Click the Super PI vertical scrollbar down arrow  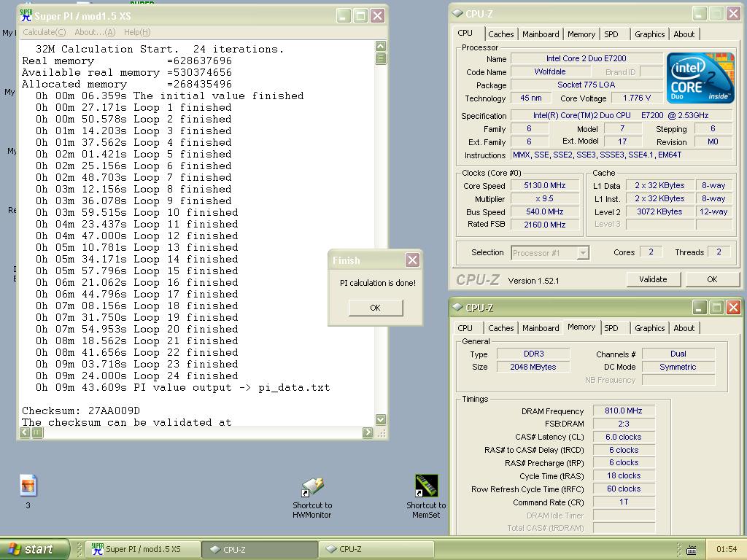[x=381, y=419]
